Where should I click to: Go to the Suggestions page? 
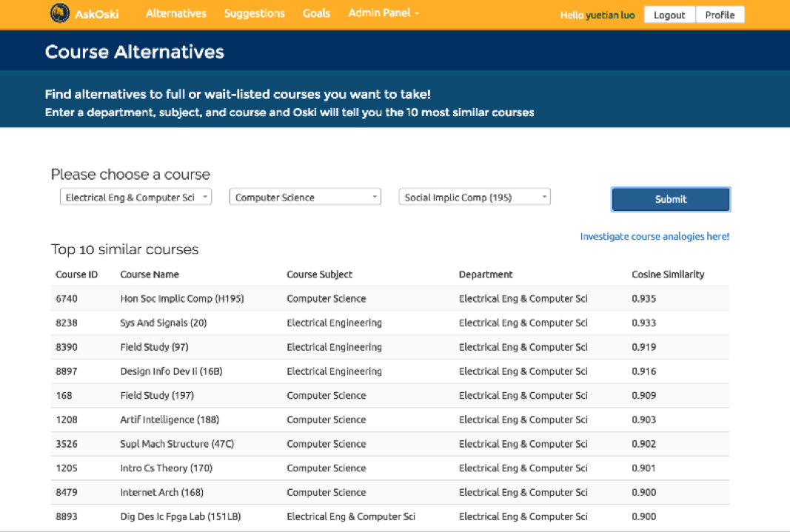pos(254,13)
